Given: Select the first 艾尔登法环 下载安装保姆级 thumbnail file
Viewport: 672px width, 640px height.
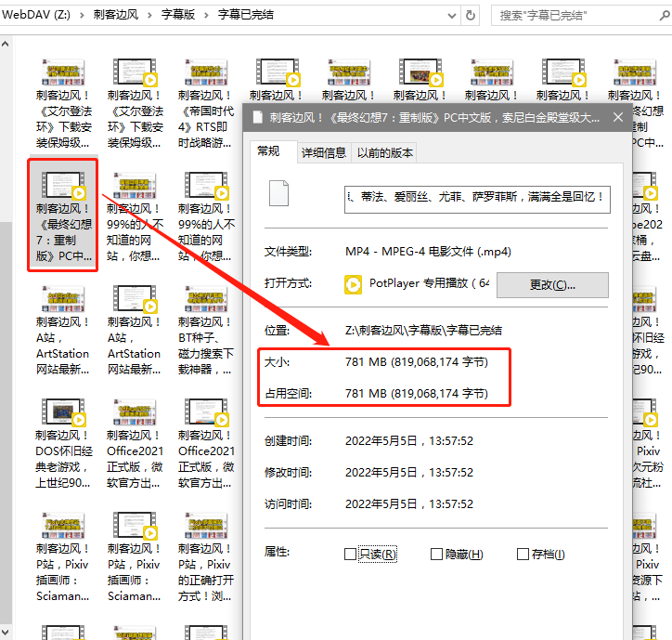Looking at the screenshot, I should (x=63, y=103).
